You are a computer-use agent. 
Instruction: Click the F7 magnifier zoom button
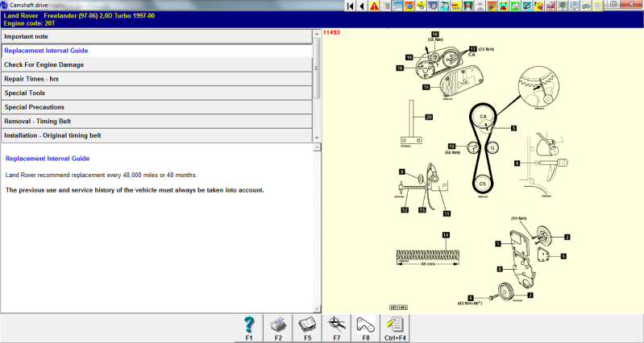(x=336, y=329)
